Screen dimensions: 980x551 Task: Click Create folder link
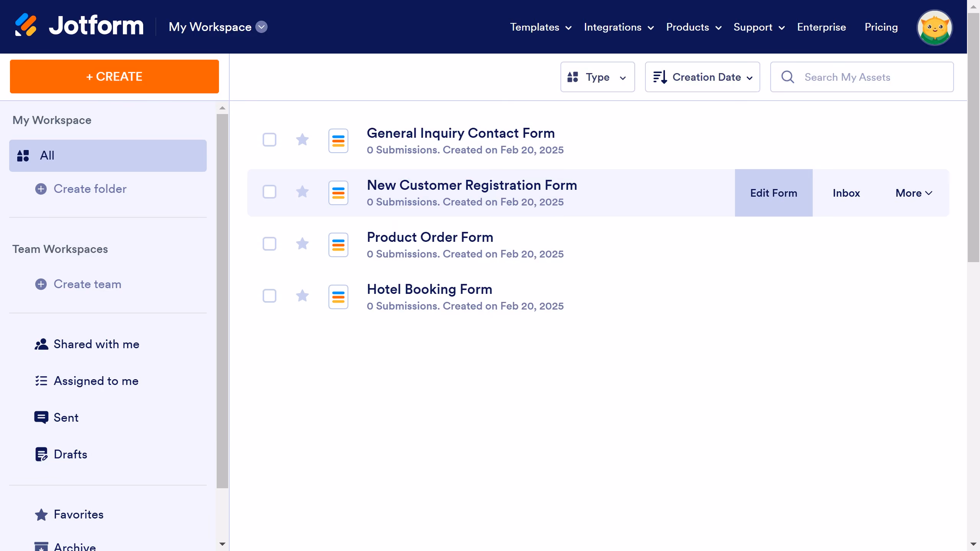(90, 189)
